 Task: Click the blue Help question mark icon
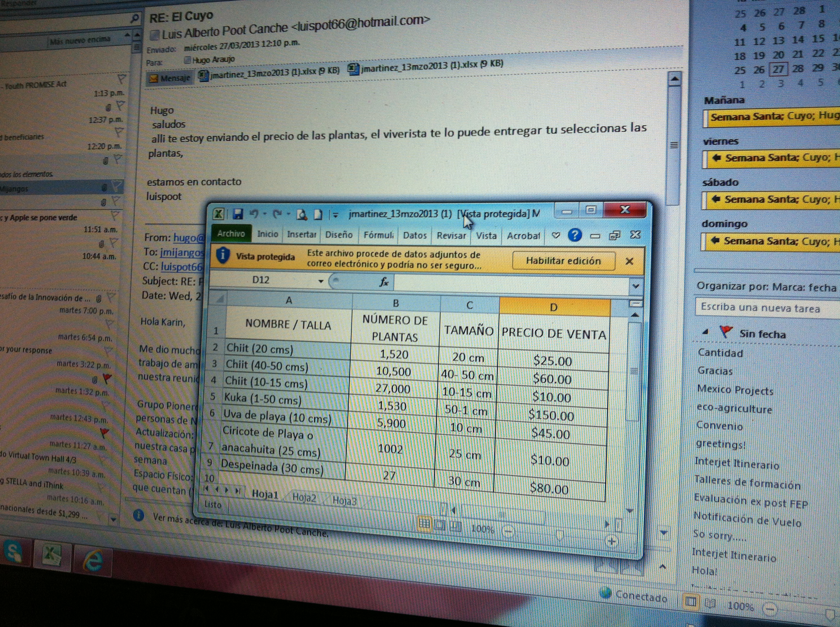pos(575,235)
